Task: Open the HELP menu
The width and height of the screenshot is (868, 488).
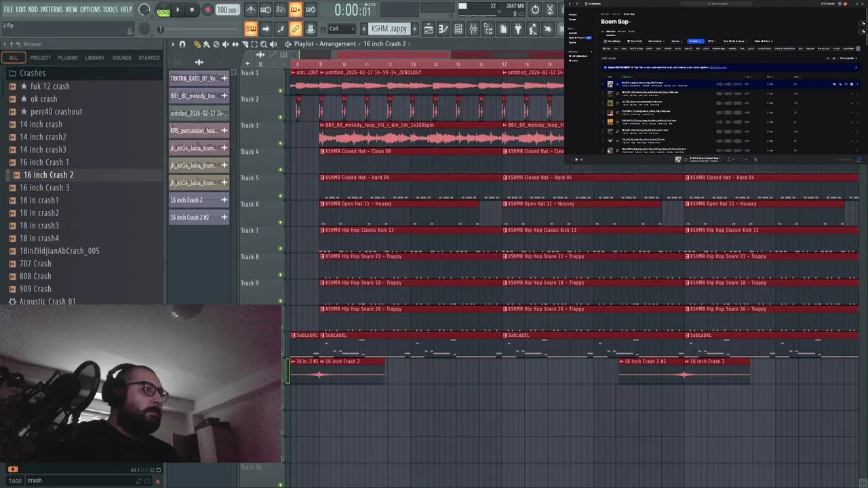Action: click(126, 9)
